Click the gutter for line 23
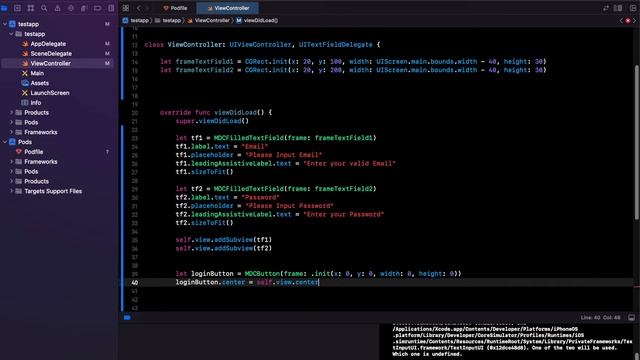Image resolution: width=640 pixels, height=360 pixels. [134, 138]
